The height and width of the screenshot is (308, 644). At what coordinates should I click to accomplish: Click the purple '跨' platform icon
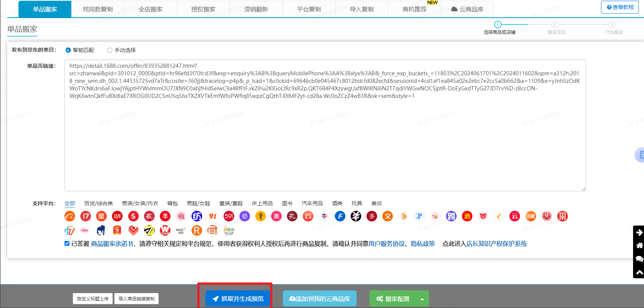click(x=451, y=216)
